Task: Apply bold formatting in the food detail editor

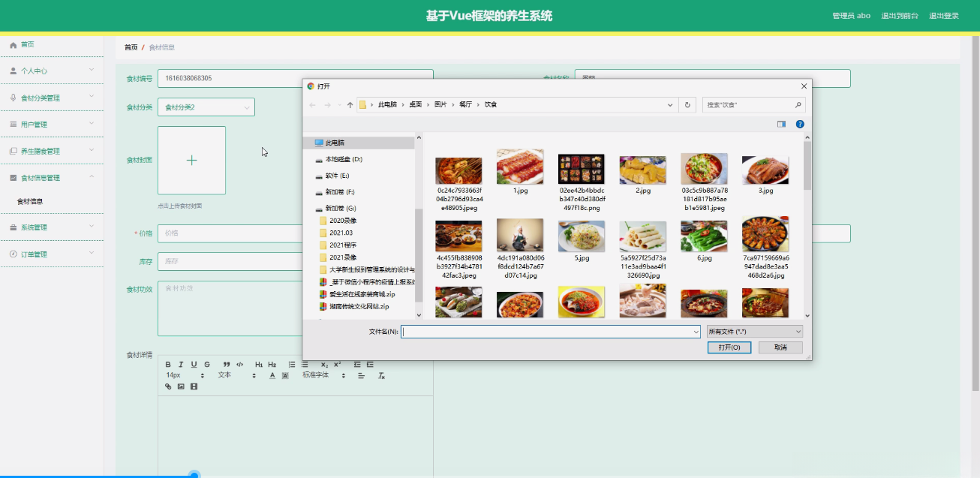Action: 168,365
